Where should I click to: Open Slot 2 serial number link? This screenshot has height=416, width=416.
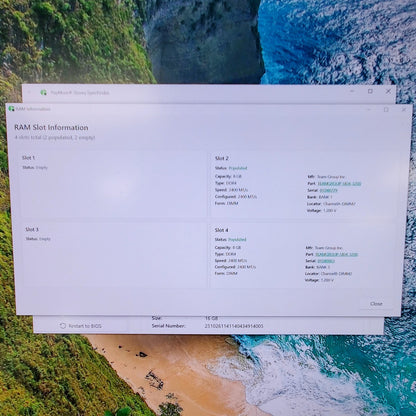point(328,190)
